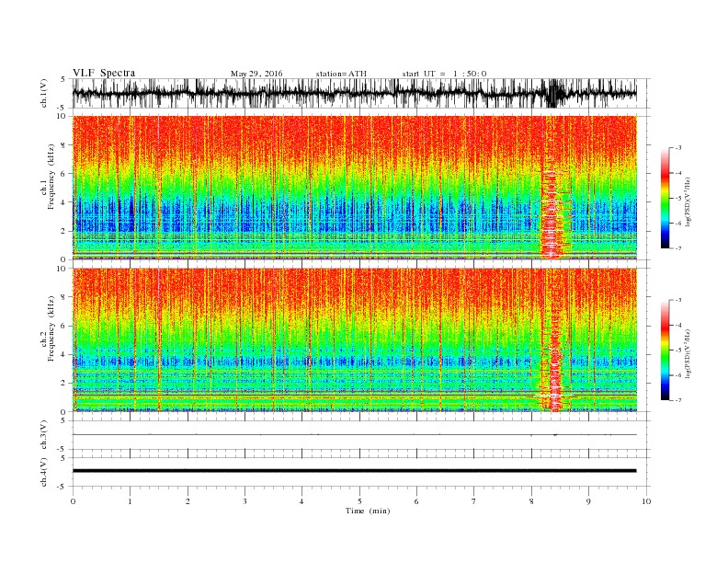Click the 2 kHz tick on the ch.2 frequency axis
728x563 pixels.
tap(63, 384)
